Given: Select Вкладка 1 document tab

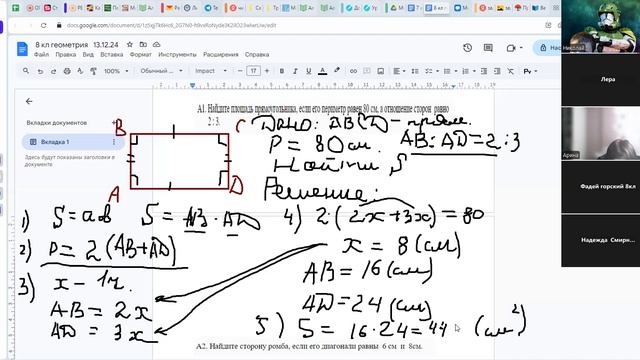Looking at the screenshot, I should coord(73,142).
